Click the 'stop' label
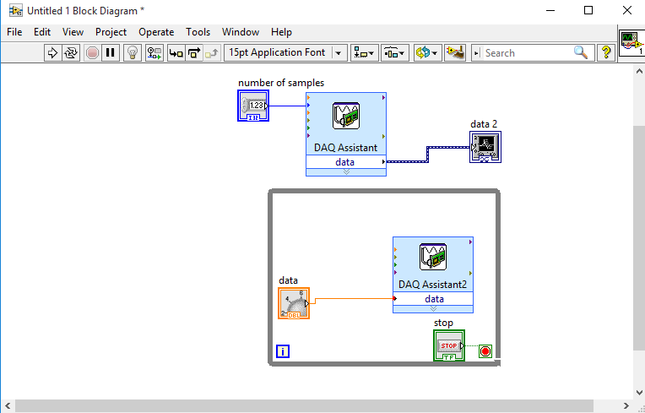 443,323
